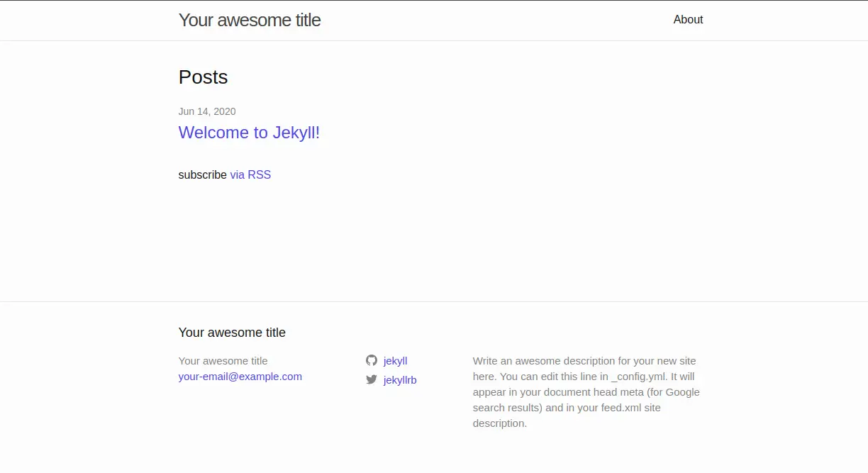Screen dimensions: 868x473
Task: Open the 'Welcome to Jekyll!' post
Action: point(249,133)
